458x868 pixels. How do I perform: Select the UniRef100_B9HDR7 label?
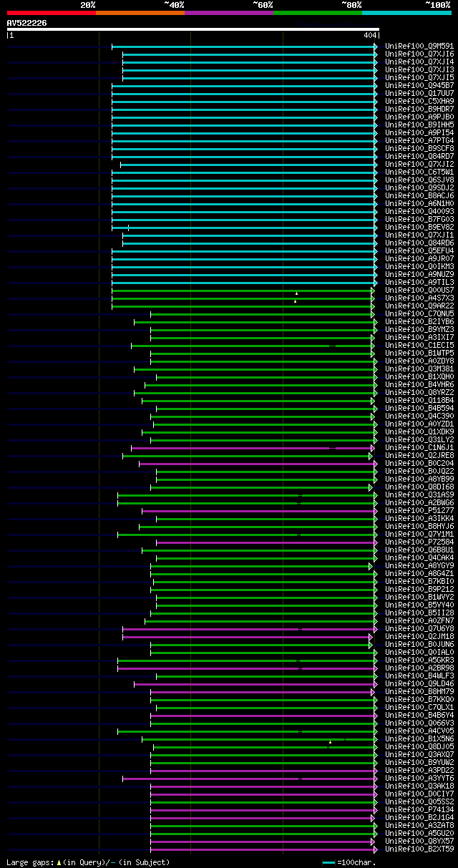[x=419, y=109]
